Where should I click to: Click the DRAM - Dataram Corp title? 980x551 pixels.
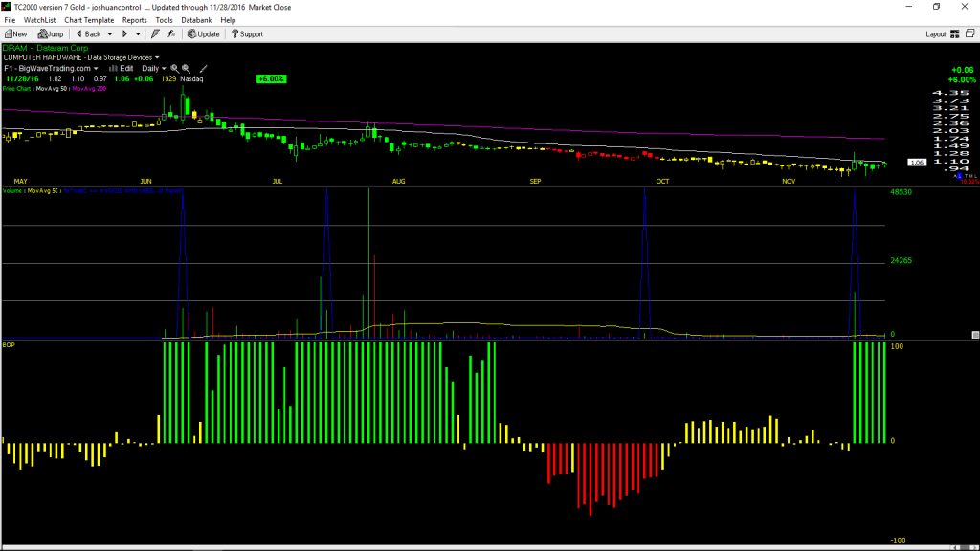click(45, 48)
